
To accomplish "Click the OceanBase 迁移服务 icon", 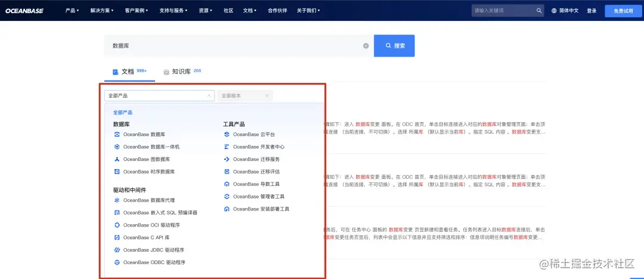I will click(x=227, y=159).
